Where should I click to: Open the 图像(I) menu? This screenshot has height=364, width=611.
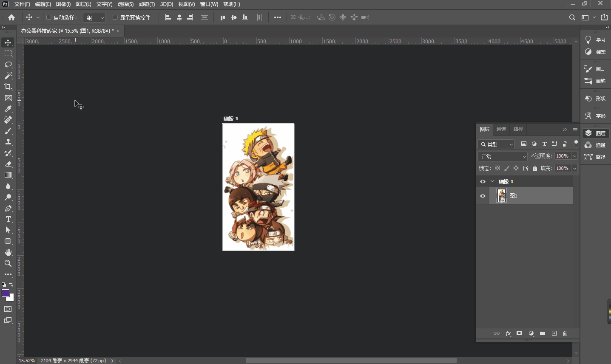click(x=63, y=4)
